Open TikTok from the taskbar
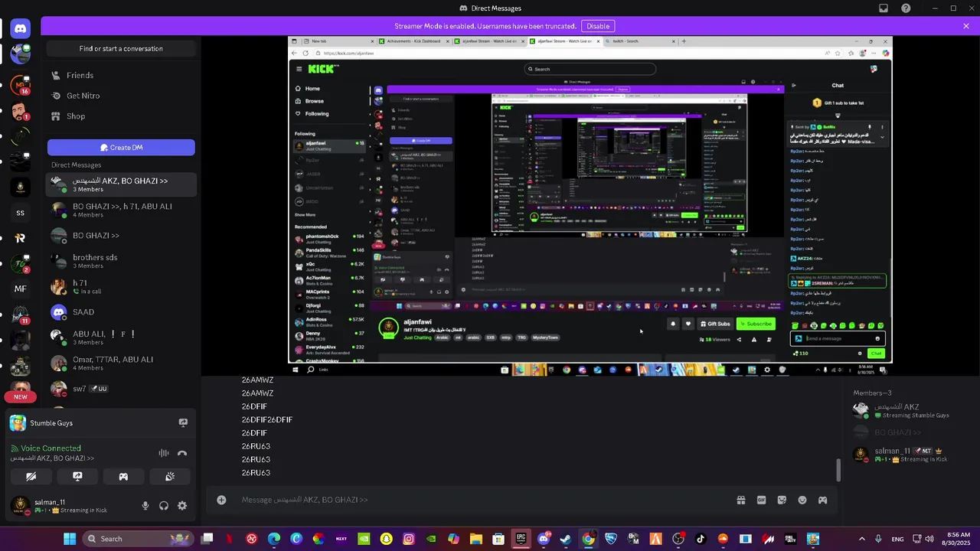Viewport: 980px width, 551px height. pyautogui.click(x=701, y=539)
